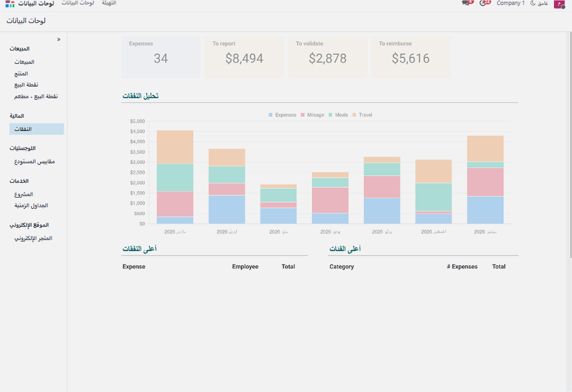The width and height of the screenshot is (572, 392).
Task: Collapse the dashboards sidebar with the double chevron
Action: coord(59,39)
